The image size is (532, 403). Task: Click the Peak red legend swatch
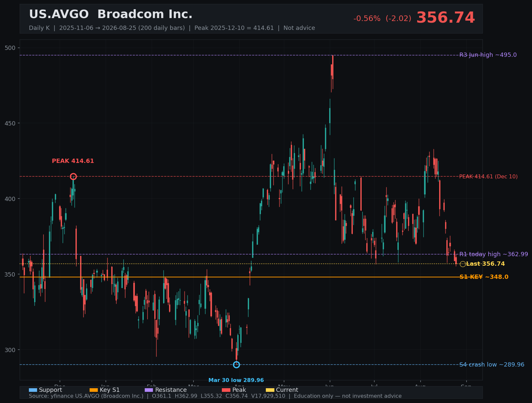click(226, 390)
